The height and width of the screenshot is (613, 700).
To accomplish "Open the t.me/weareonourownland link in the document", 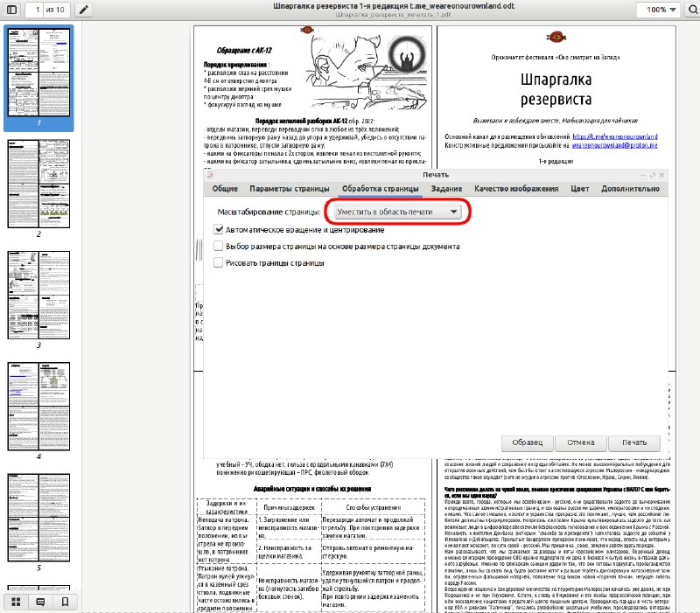I will (615, 136).
